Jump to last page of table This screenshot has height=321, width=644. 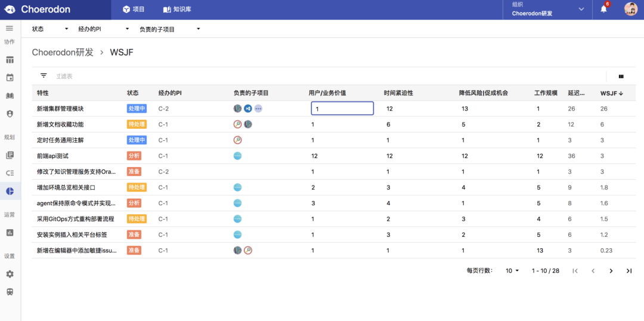pos(628,271)
